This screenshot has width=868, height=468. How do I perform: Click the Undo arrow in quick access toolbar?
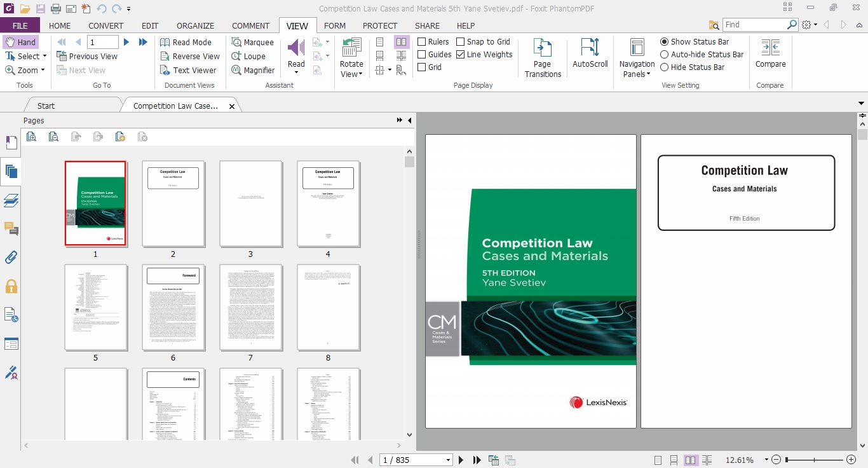[102, 9]
